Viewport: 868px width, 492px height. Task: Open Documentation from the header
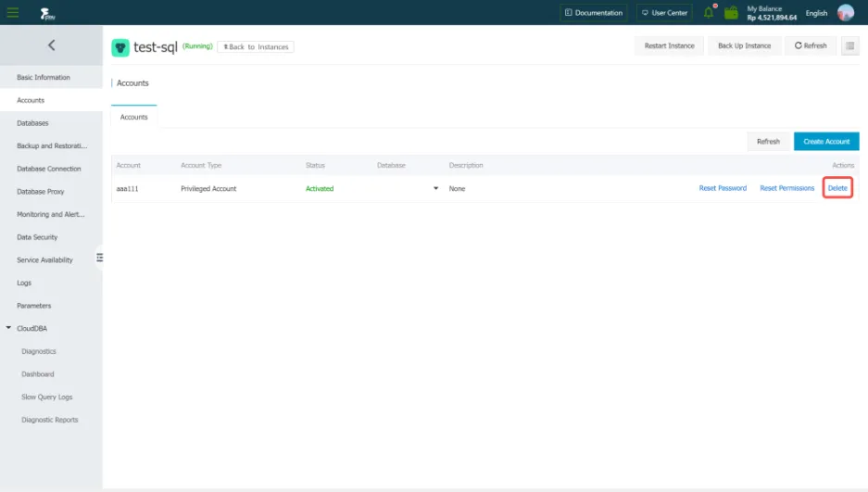coord(594,13)
